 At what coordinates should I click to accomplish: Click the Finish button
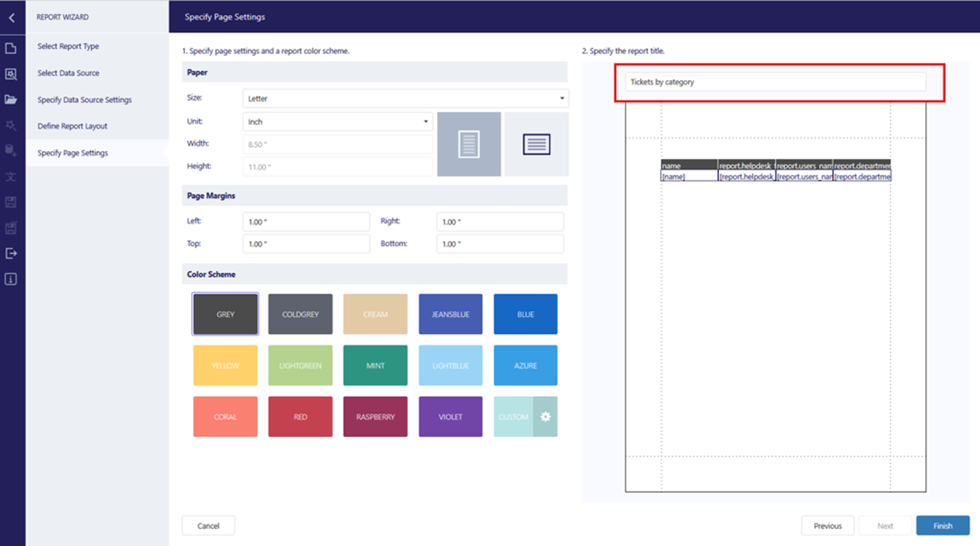[942, 526]
